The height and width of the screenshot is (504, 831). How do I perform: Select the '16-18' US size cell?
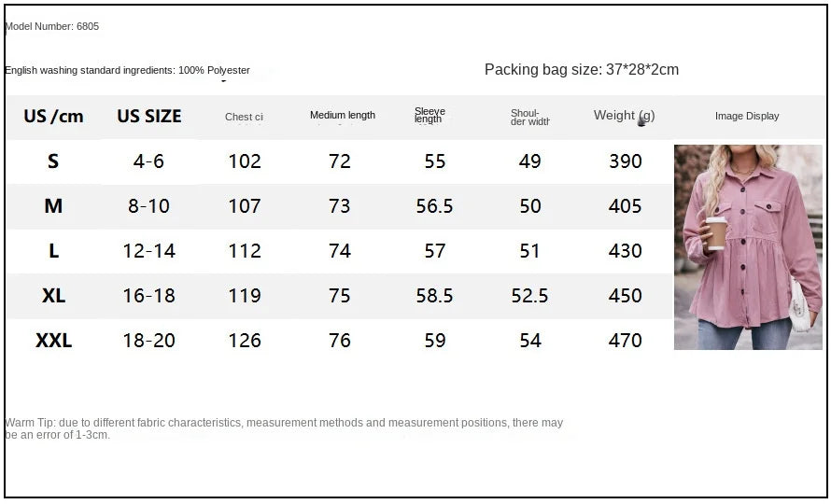(x=148, y=296)
